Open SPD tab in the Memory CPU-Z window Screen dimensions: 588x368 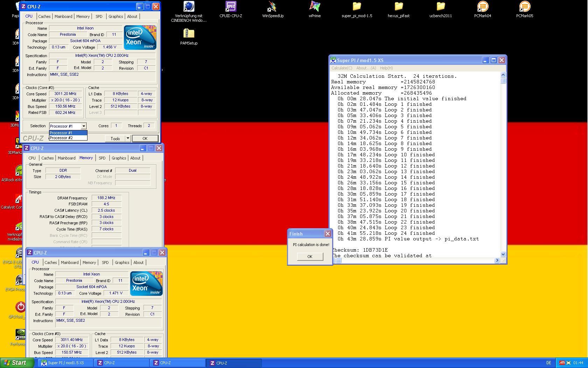pyautogui.click(x=102, y=158)
